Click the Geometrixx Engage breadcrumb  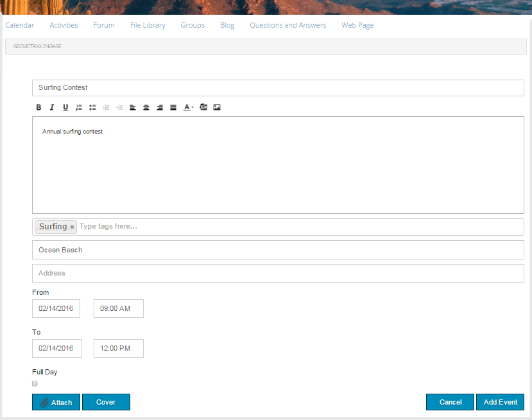click(x=37, y=46)
